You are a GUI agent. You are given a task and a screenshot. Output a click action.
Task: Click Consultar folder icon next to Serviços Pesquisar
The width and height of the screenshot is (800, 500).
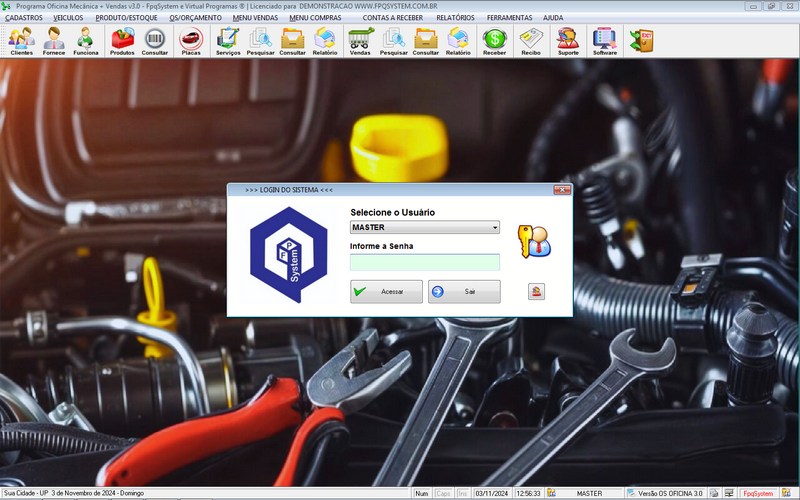pos(292,41)
